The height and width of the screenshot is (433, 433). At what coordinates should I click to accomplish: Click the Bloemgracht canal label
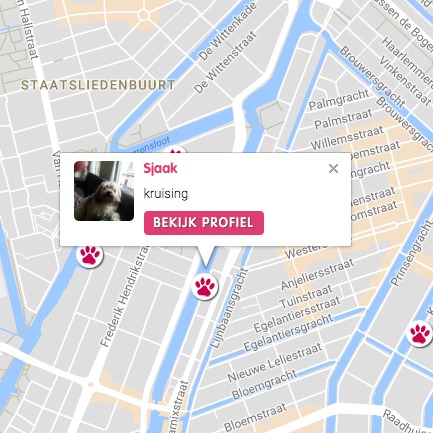point(264,384)
